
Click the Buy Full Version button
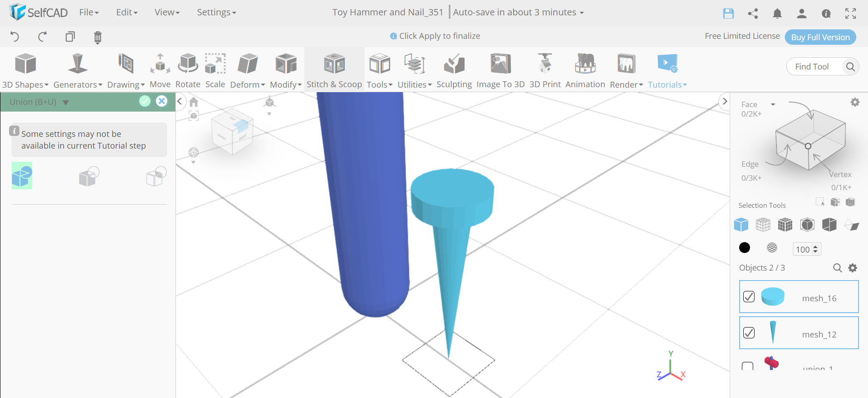(821, 37)
